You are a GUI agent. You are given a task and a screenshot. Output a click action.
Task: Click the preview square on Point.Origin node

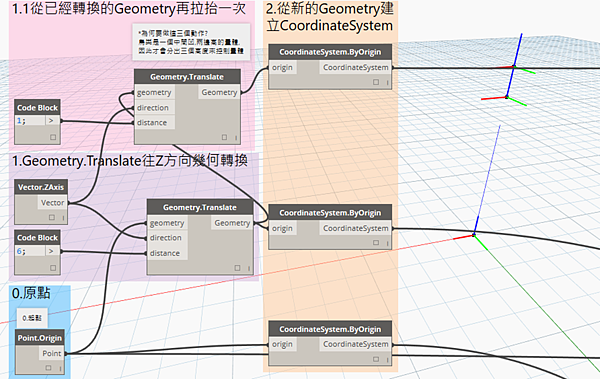point(48,368)
